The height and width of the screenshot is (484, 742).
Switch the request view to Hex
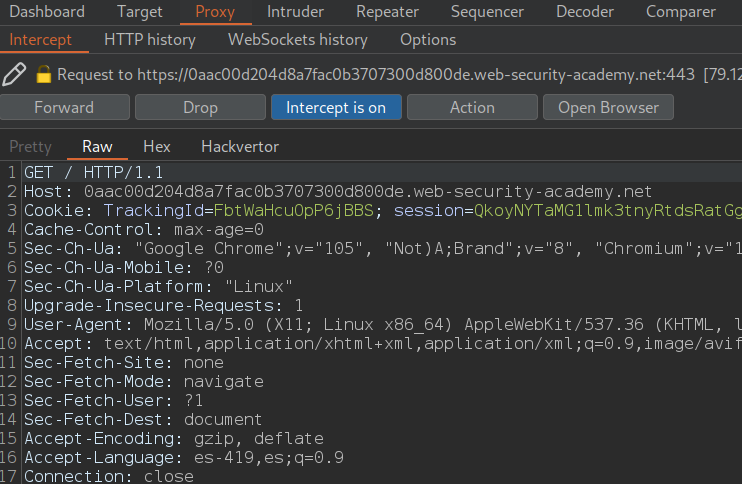coord(157,146)
